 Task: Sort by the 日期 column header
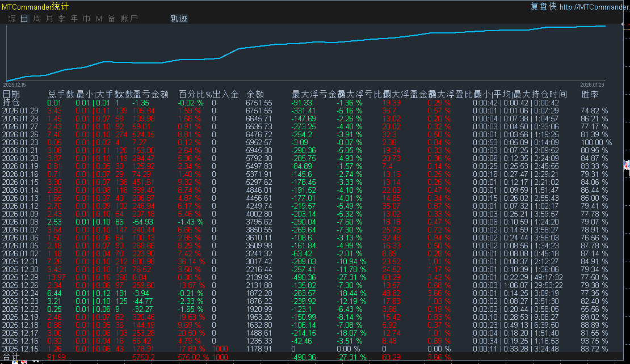pos(11,94)
